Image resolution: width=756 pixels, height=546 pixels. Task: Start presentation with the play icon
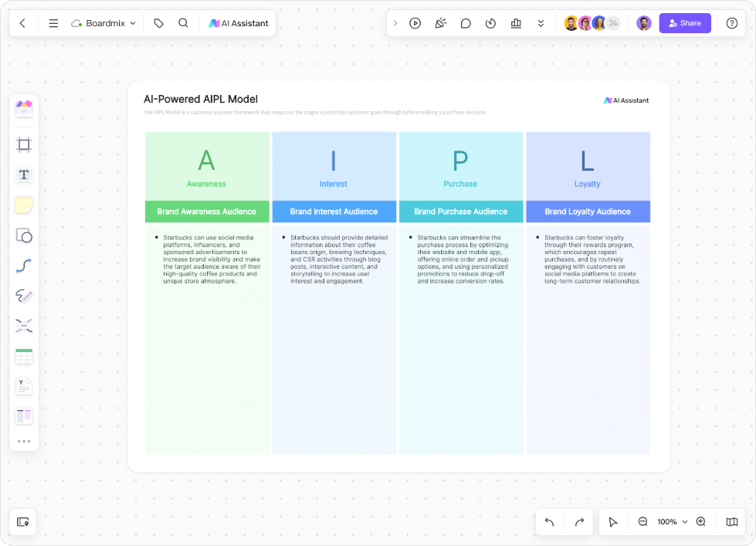(x=415, y=23)
